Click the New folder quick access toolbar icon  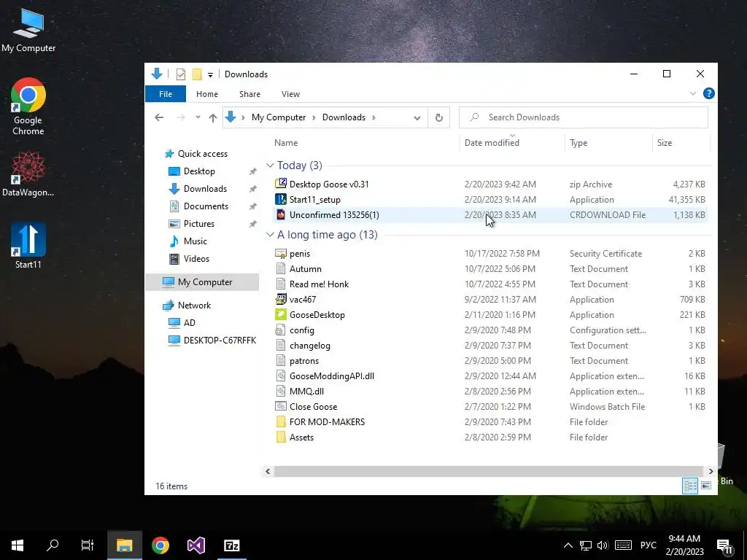tap(197, 74)
